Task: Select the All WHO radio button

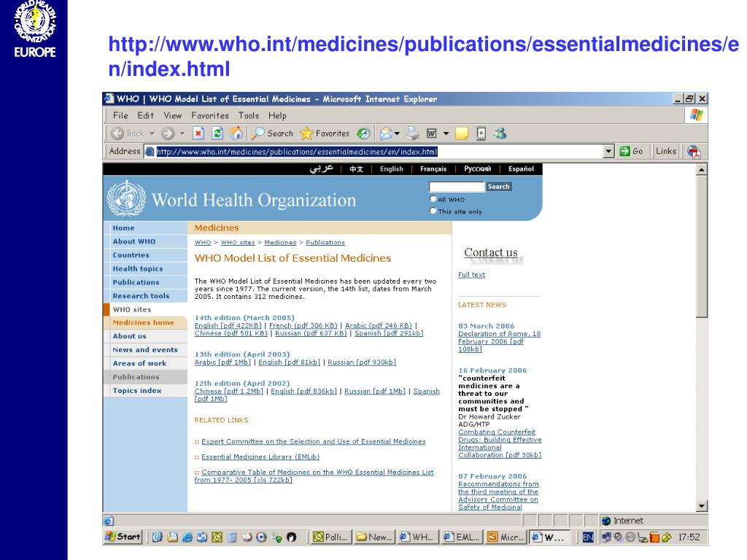Action: [433, 199]
